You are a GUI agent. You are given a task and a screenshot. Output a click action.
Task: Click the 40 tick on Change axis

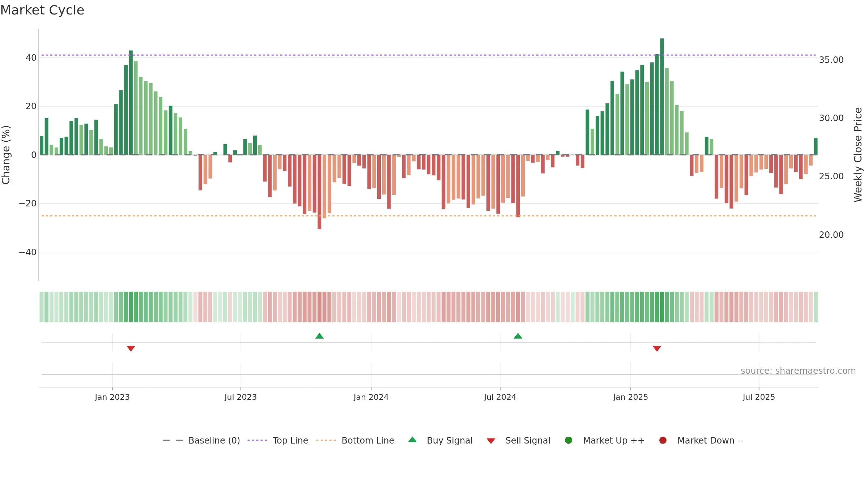[31, 57]
